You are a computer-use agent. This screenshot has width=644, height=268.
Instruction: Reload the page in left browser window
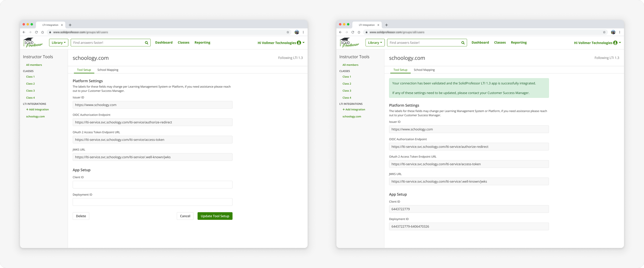click(36, 32)
